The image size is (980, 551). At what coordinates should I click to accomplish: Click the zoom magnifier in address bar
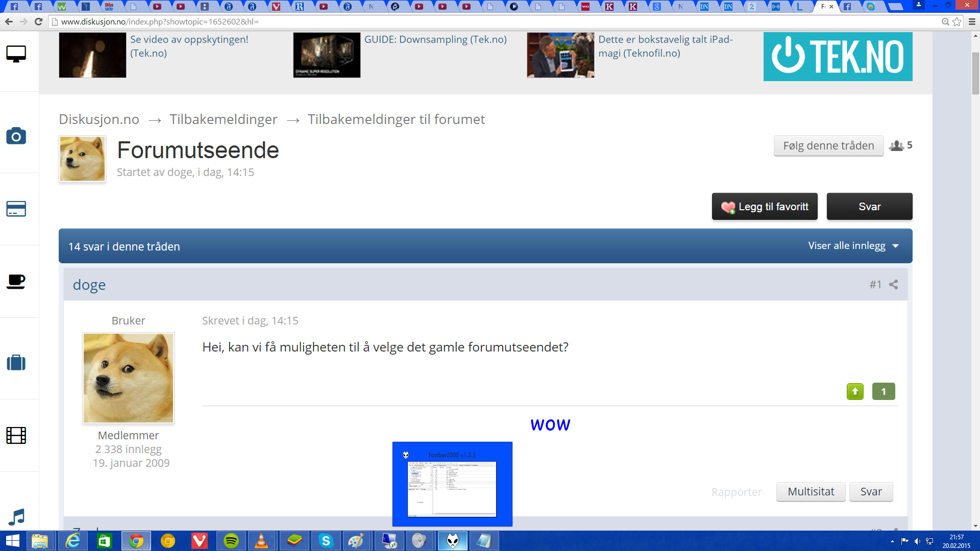click(x=945, y=22)
